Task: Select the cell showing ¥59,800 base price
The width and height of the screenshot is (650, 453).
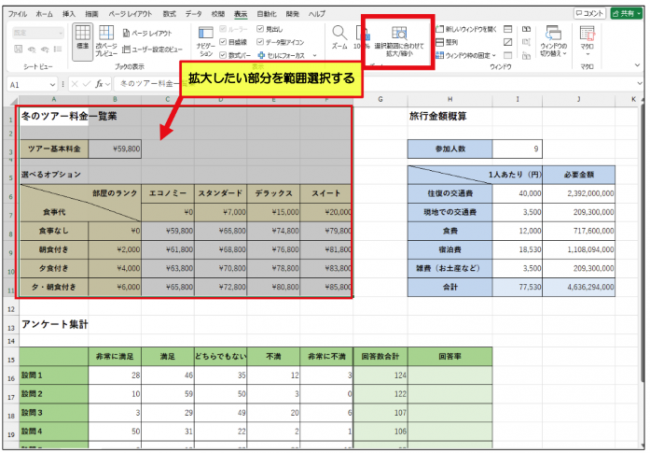Action: [115, 149]
